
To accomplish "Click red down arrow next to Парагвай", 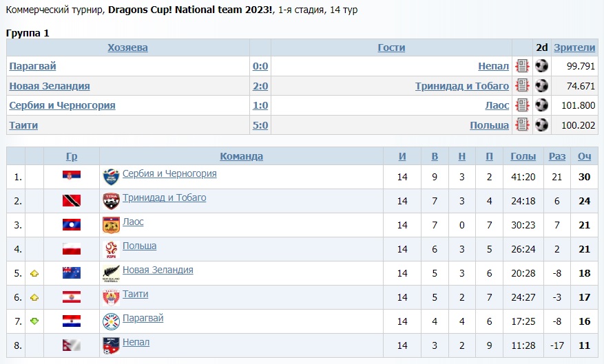I will point(34,321).
